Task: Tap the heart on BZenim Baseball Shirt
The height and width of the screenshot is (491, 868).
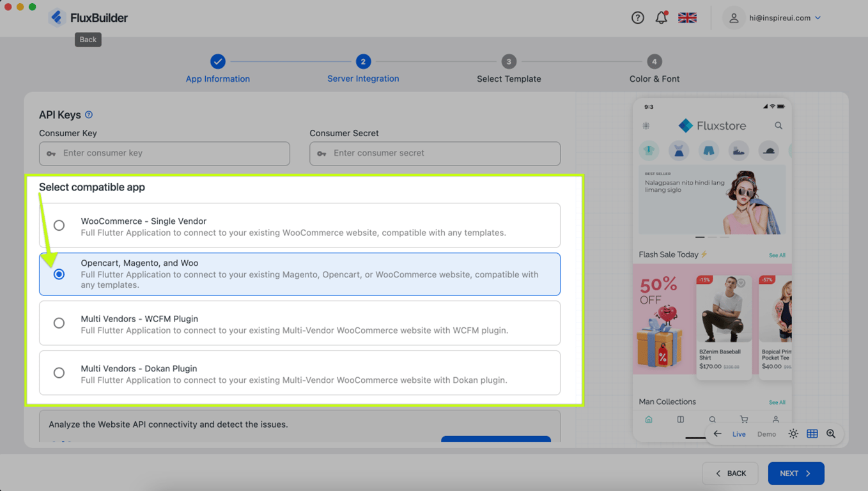Action: (x=741, y=283)
